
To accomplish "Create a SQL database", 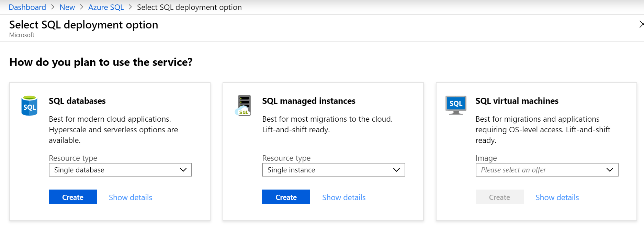I will pos(73,197).
